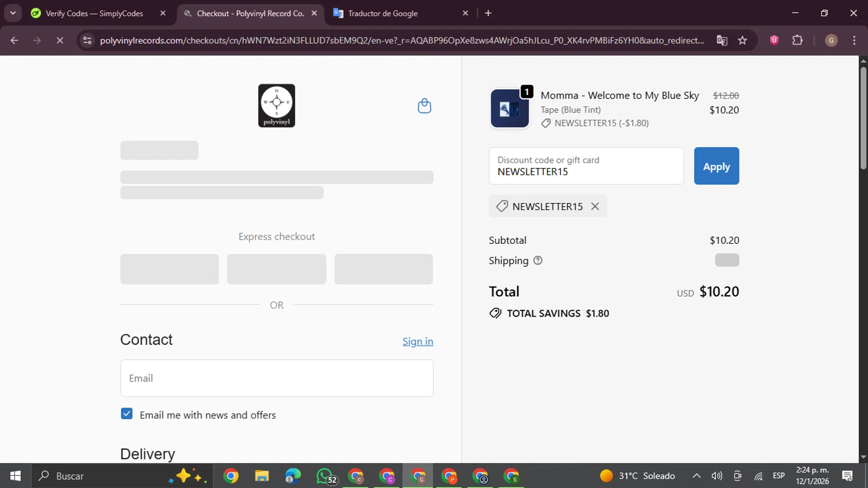Remove the NEWSLETTER15 discount tag
Image resolution: width=868 pixels, height=488 pixels.
(x=595, y=206)
